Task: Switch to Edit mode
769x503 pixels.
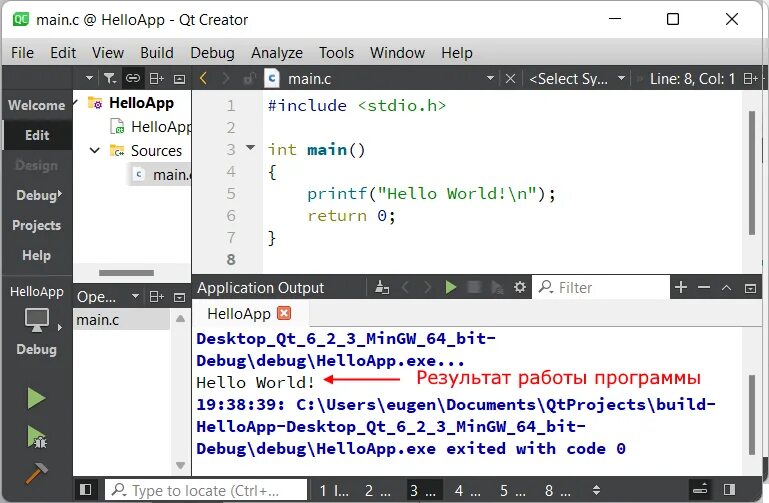Action: pos(37,135)
